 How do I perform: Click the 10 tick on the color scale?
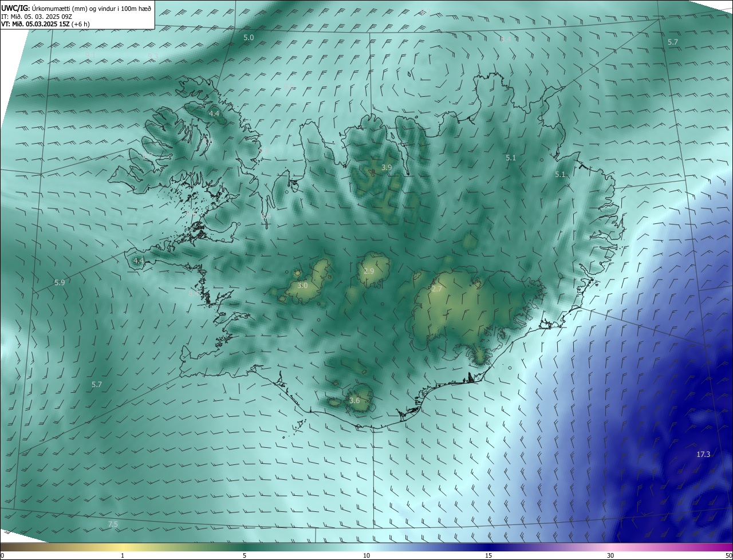(x=366, y=555)
